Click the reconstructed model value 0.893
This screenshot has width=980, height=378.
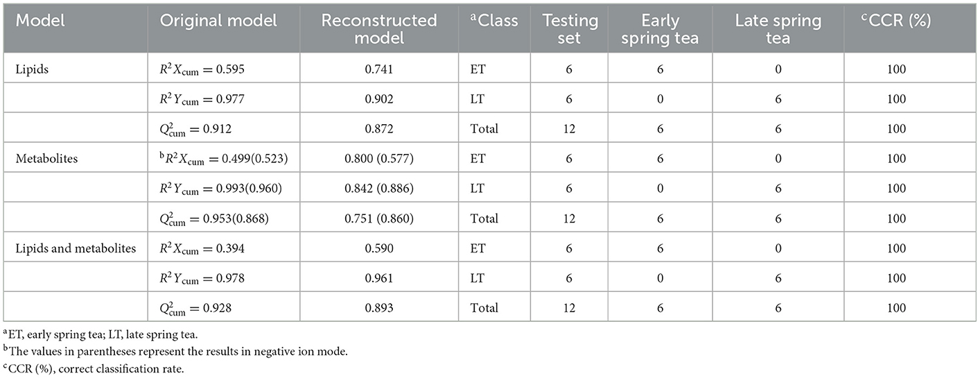point(379,308)
